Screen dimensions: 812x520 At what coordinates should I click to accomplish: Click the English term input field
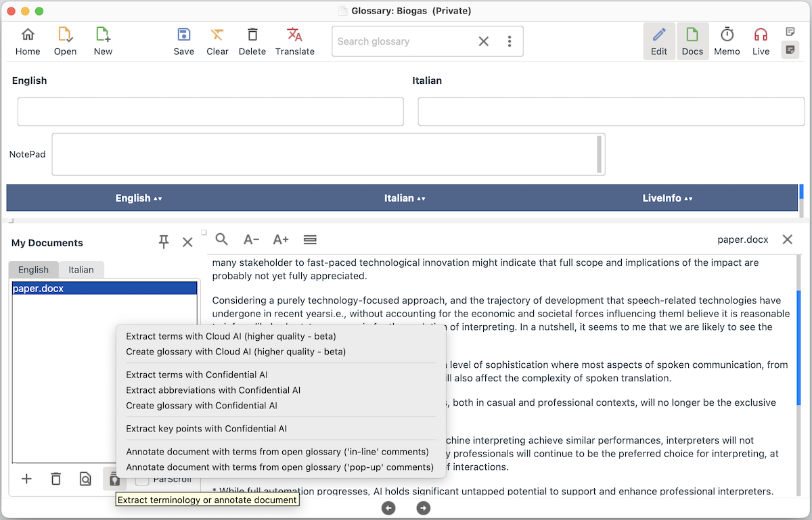click(x=210, y=112)
